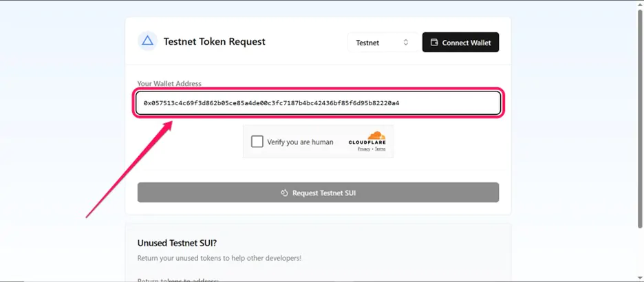Click the Request Testnet SUI button
This screenshot has width=644, height=282.
[319, 193]
